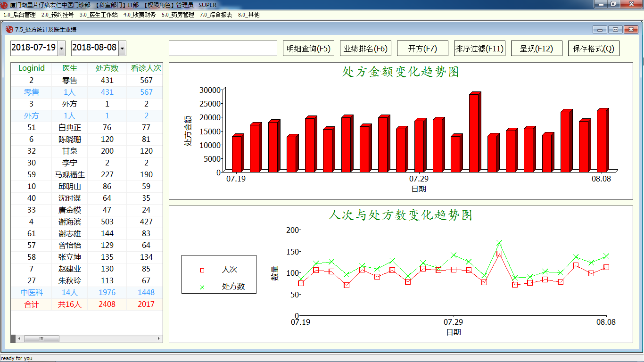Restore the inner 处方统计 window size
The height and width of the screenshot is (362, 644).
coord(615,29)
